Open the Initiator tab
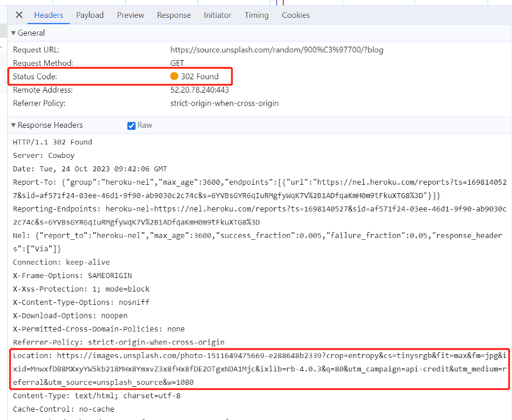 pyautogui.click(x=218, y=15)
